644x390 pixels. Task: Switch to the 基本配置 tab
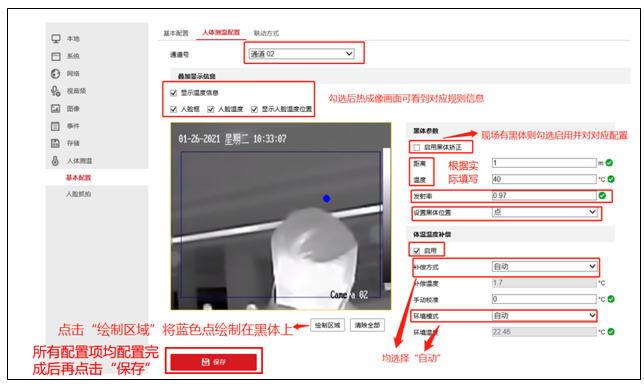tap(176, 33)
